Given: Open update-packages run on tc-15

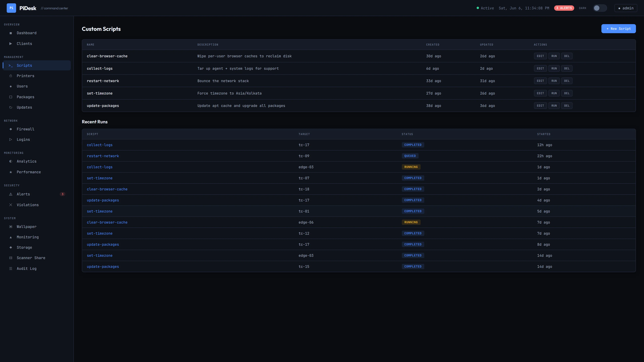Looking at the screenshot, I should click(103, 267).
